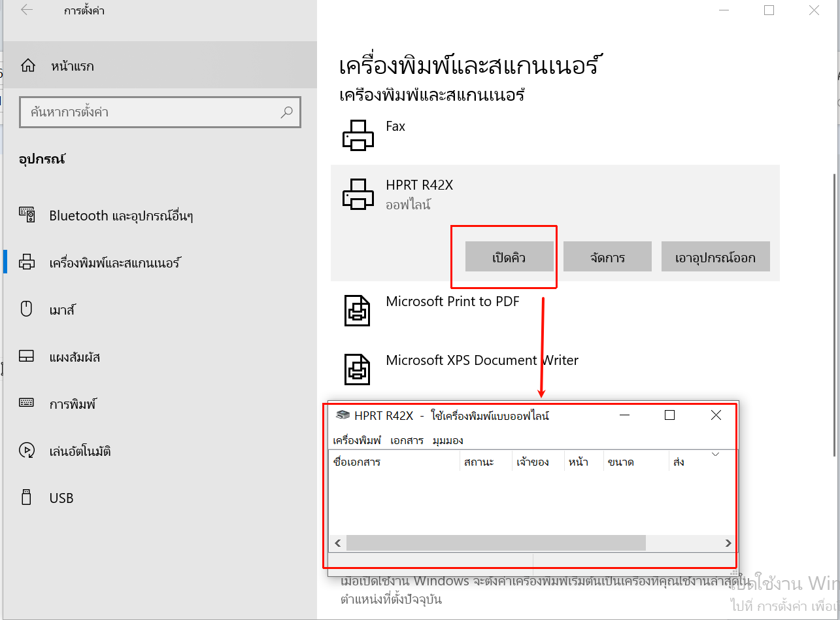Expand the column header chevron in queue list

pos(714,455)
